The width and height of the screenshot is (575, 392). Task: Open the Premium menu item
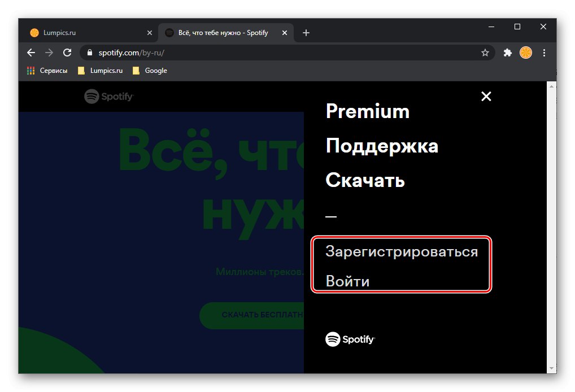pyautogui.click(x=368, y=111)
